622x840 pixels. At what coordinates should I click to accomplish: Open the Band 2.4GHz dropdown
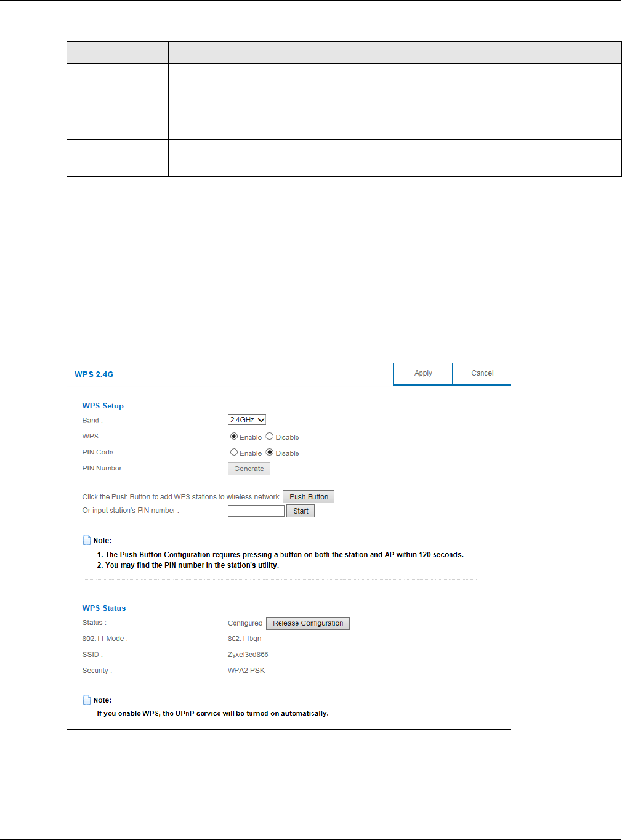247,420
